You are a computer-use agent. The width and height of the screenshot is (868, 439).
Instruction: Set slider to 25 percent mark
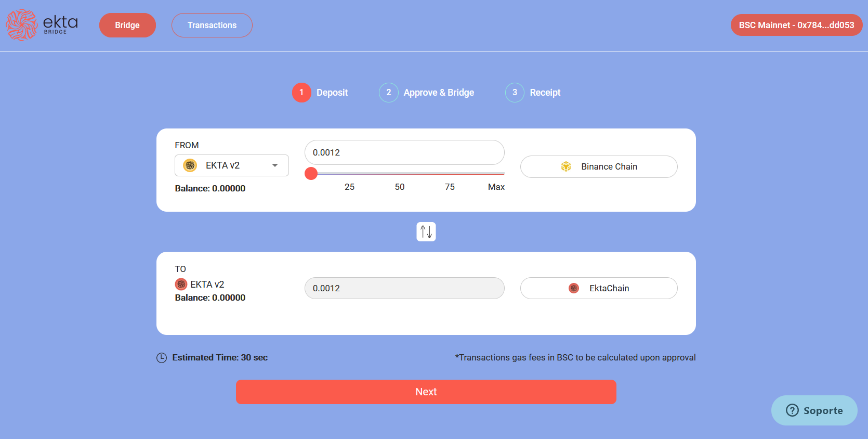pos(350,187)
